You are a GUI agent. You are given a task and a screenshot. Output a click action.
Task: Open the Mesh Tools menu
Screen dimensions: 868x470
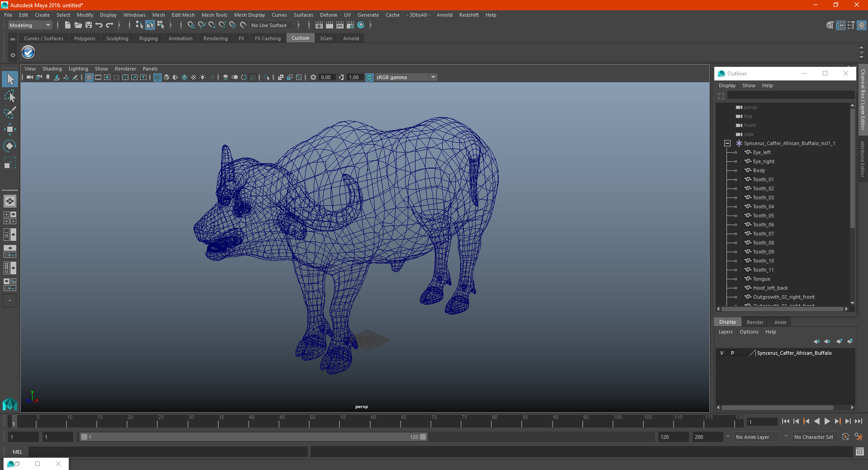pos(214,15)
